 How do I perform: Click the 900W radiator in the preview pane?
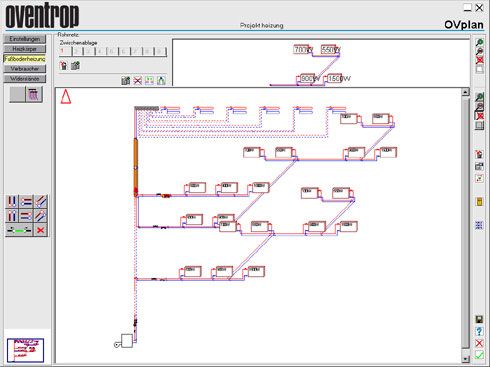308,79
